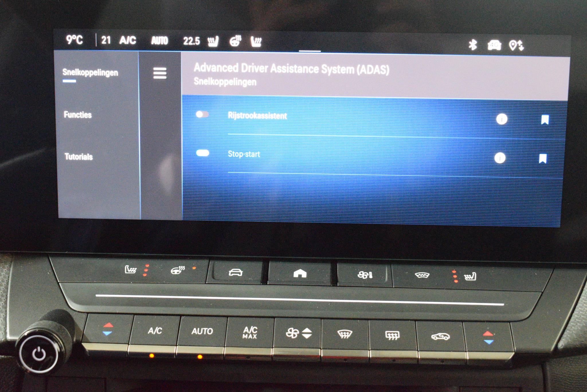Push the power volume knob
Image resolution: width=587 pixels, height=392 pixels.
pos(39,354)
